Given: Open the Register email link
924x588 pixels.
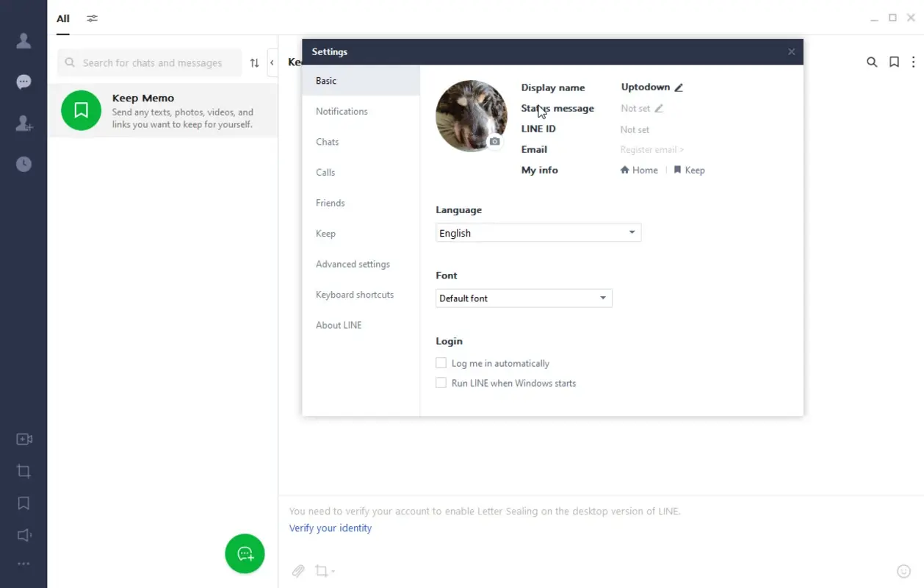Looking at the screenshot, I should pyautogui.click(x=651, y=149).
